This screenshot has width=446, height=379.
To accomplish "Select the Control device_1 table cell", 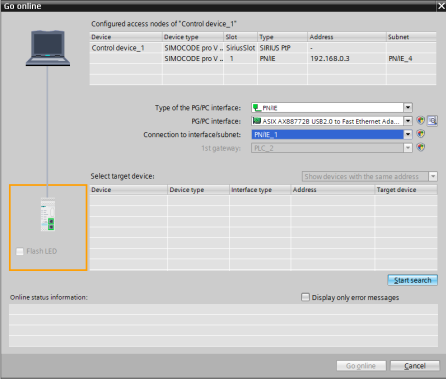I will 126,48.
